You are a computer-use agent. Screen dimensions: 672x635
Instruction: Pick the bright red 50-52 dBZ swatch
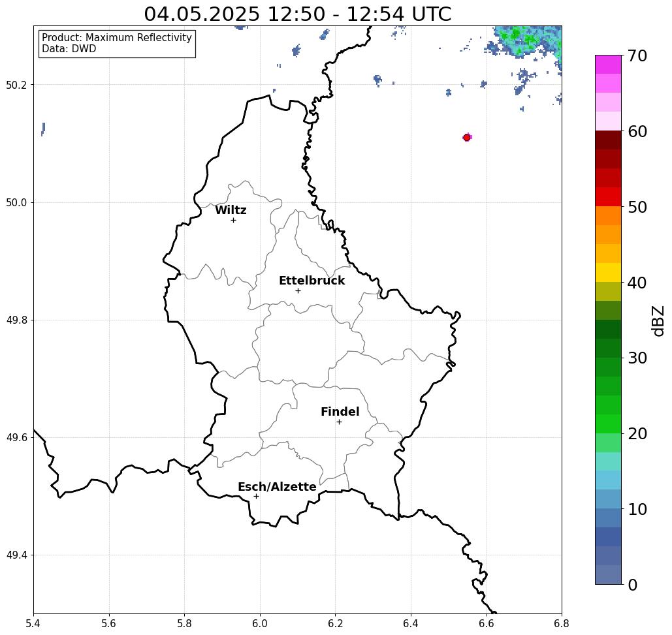point(608,197)
